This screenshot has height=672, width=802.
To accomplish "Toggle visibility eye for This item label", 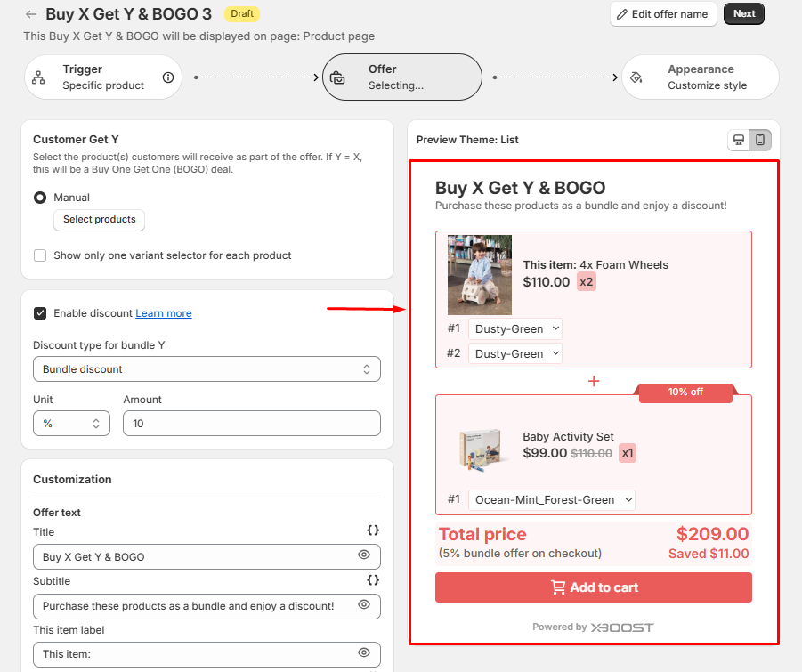I will (364, 653).
